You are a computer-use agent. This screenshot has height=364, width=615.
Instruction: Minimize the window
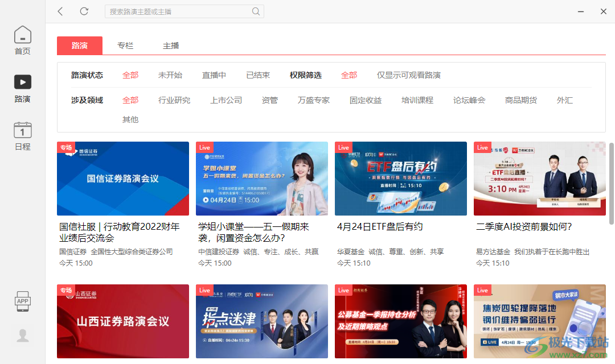[581, 11]
